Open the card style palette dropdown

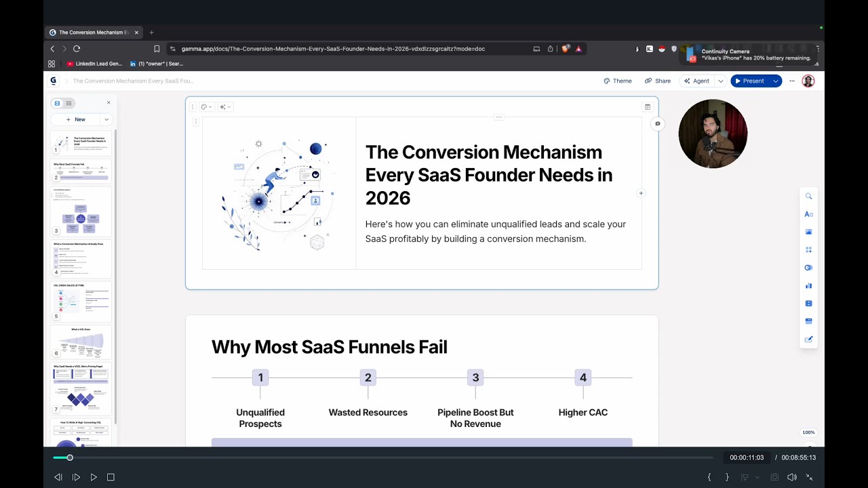tap(207, 106)
